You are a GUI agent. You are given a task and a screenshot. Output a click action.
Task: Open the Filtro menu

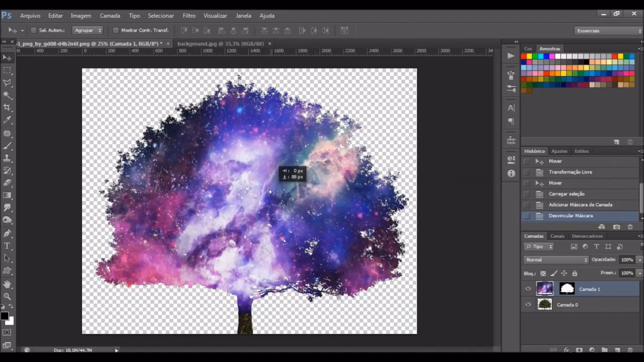pos(189,16)
